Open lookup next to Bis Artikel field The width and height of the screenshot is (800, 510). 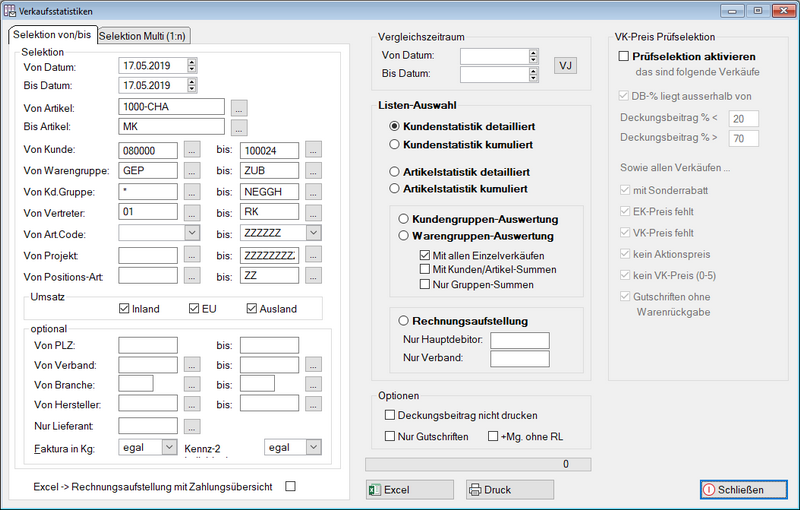pos(239,128)
